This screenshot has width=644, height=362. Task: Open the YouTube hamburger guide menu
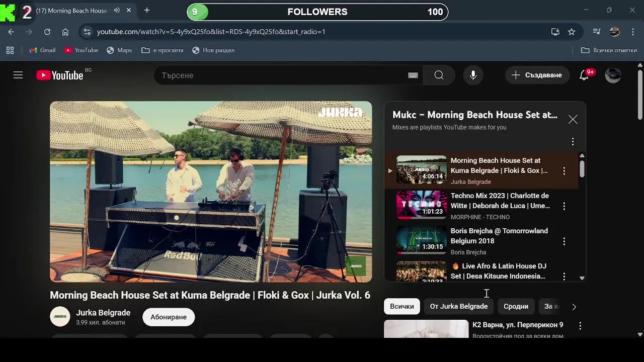click(18, 75)
